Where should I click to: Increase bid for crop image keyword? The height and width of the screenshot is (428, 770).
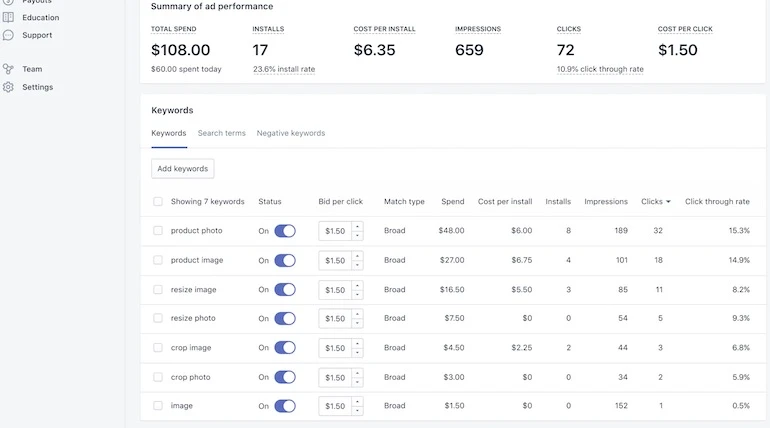358,343
